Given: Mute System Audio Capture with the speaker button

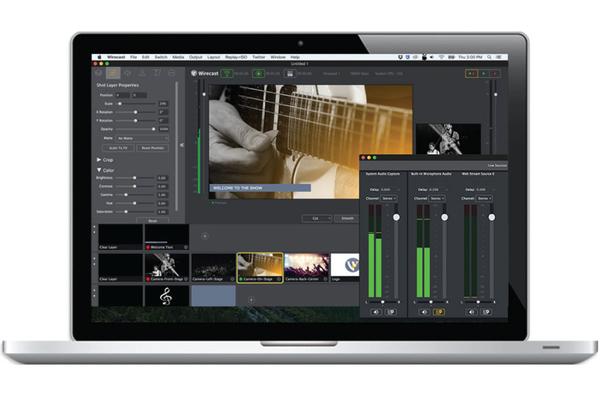Looking at the screenshot, I should 376,312.
